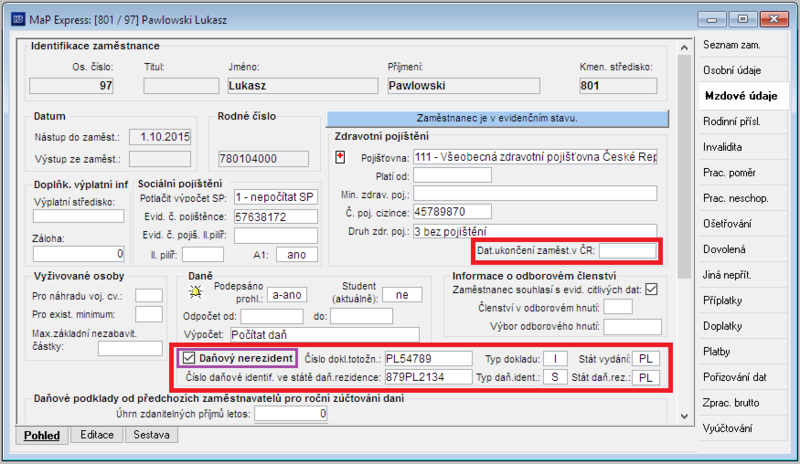800x464 pixels.
Task: Click the Záloha field showing 0
Action: (x=79, y=254)
